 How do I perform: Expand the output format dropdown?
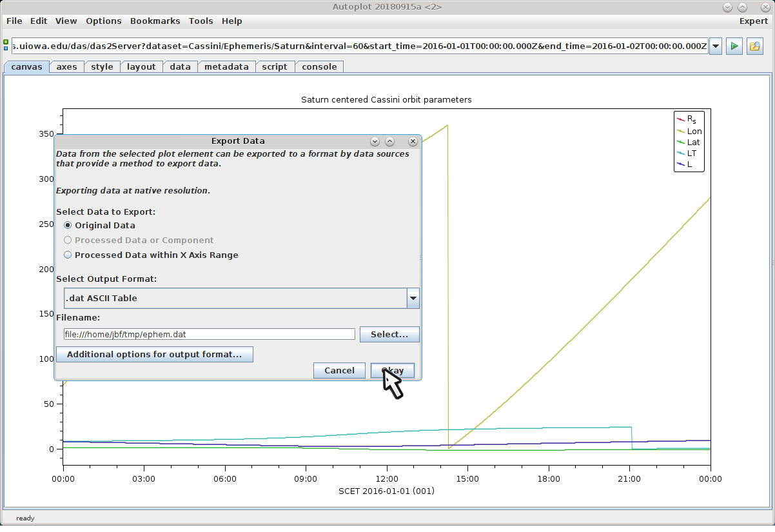413,299
